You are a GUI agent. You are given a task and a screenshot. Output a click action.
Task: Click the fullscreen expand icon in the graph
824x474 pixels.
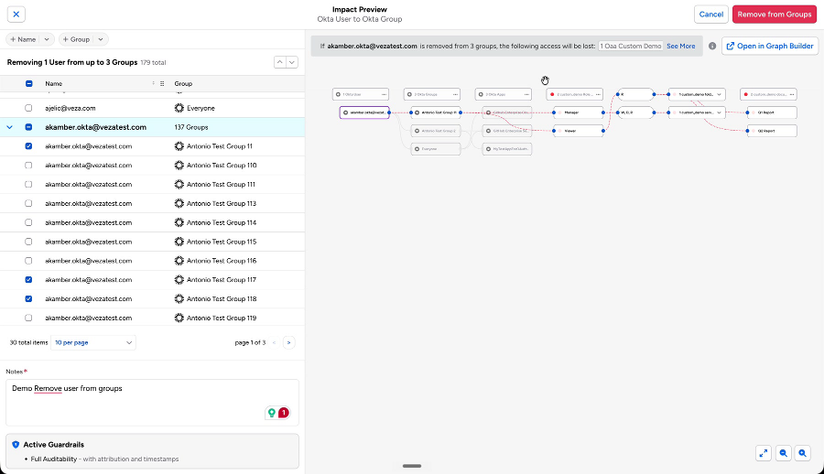(x=763, y=453)
